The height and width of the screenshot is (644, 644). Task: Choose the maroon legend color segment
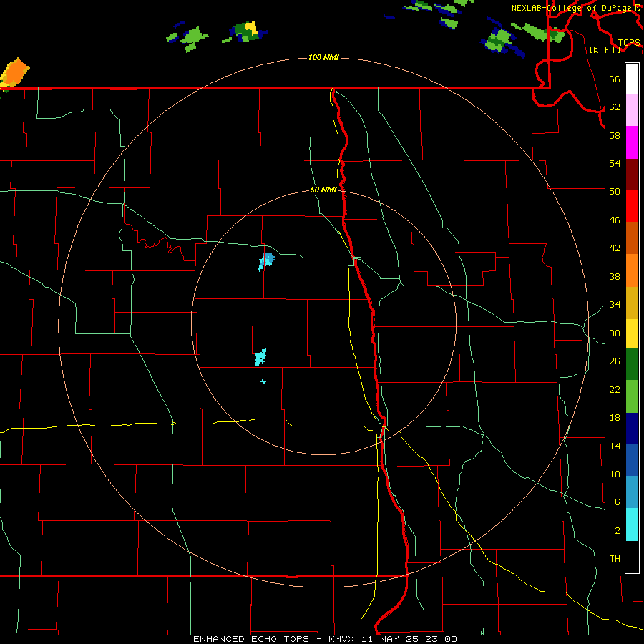click(632, 174)
